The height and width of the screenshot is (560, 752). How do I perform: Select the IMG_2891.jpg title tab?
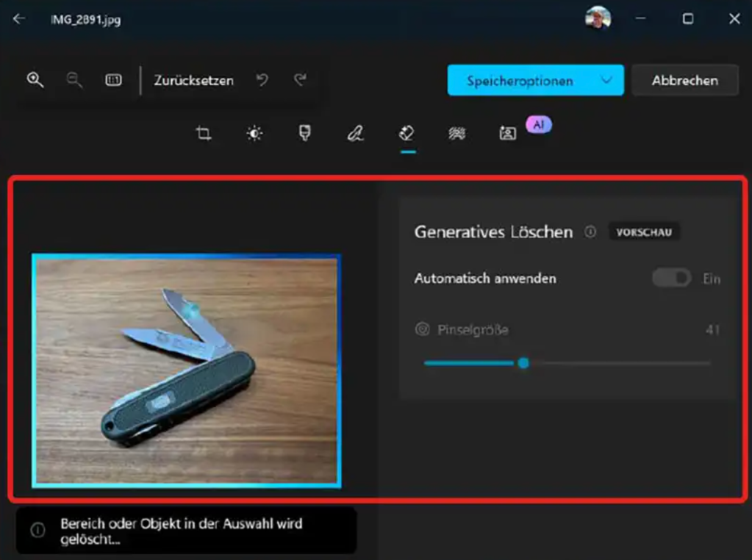(85, 21)
